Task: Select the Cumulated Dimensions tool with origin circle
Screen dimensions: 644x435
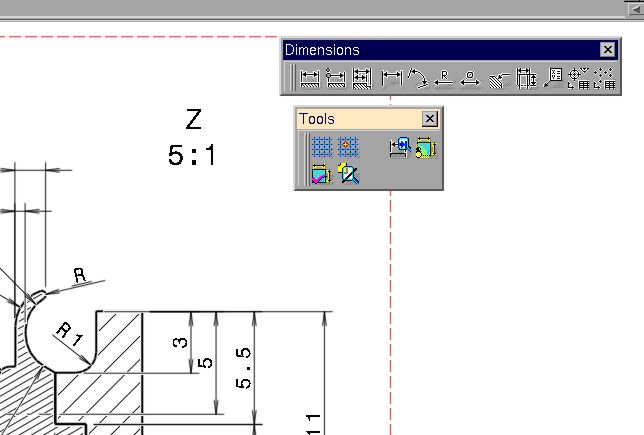Action: click(336, 78)
